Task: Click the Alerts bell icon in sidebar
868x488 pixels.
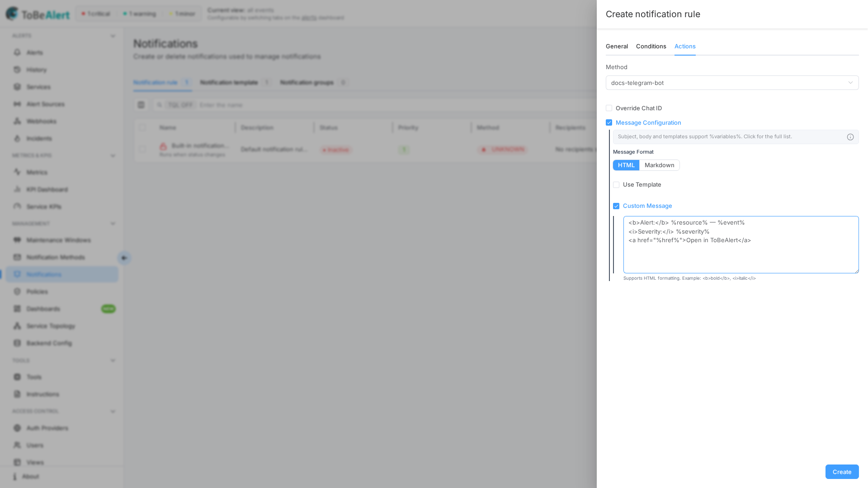Action: pos(17,52)
